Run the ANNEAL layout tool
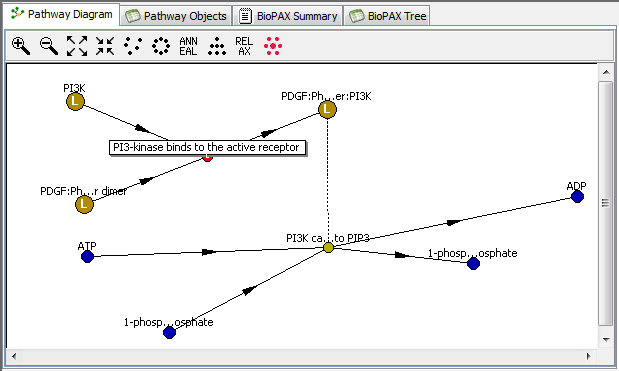 (188, 46)
